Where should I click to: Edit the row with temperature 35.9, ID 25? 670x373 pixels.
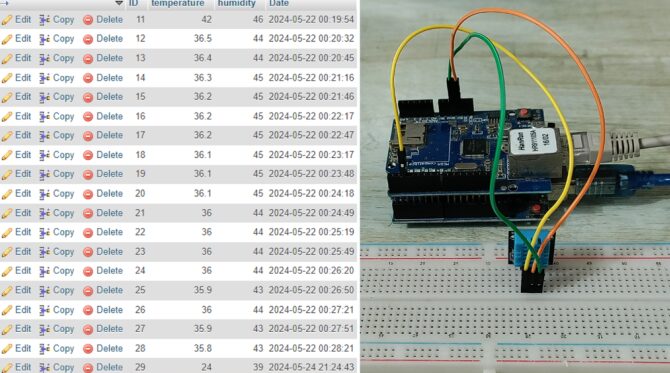coord(17,290)
